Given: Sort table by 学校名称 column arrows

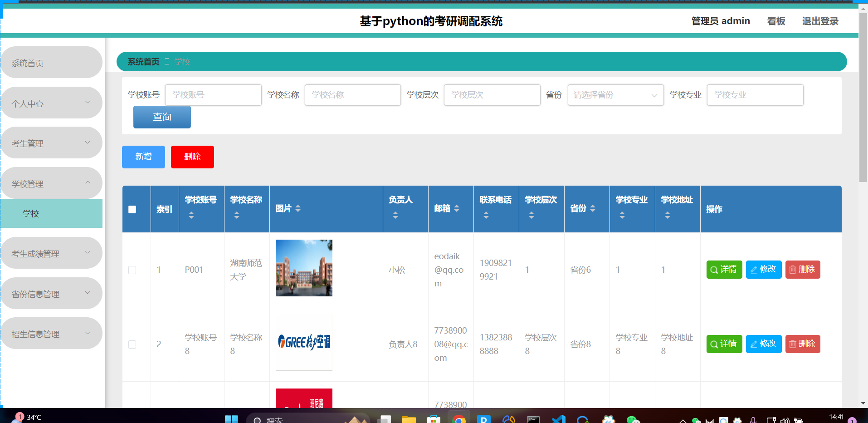Looking at the screenshot, I should pos(237,215).
